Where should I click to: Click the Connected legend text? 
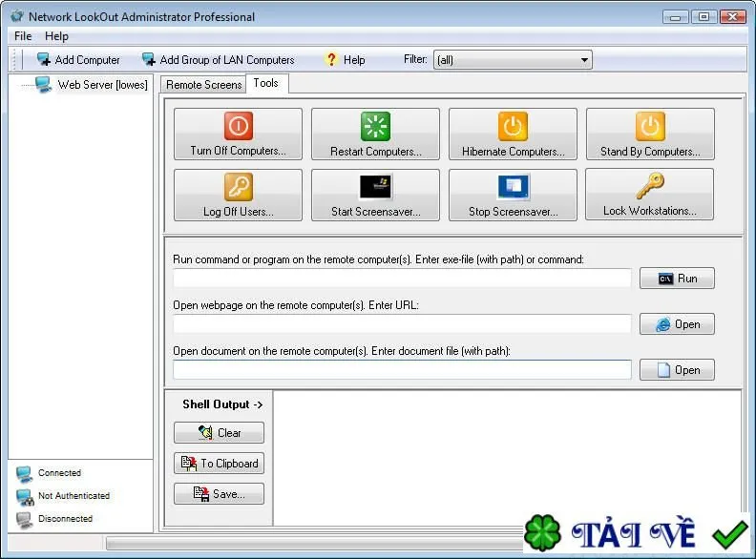[x=60, y=473]
